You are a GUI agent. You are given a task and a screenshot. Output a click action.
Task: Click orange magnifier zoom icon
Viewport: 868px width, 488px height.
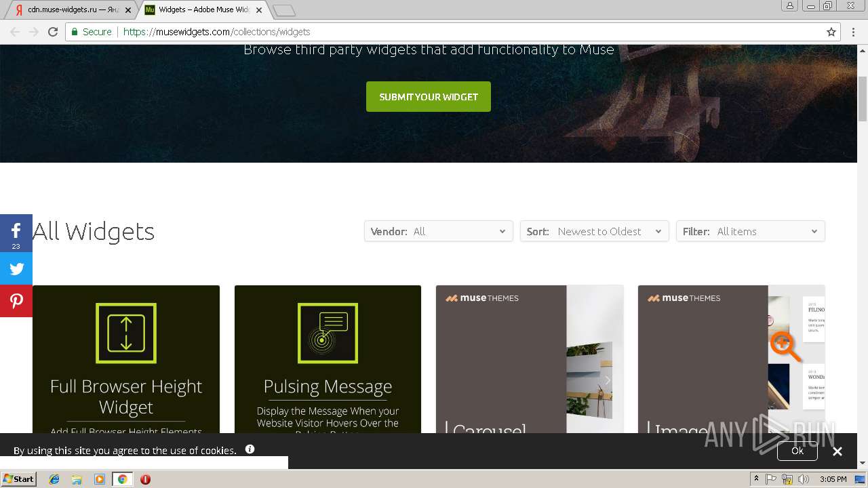click(785, 346)
